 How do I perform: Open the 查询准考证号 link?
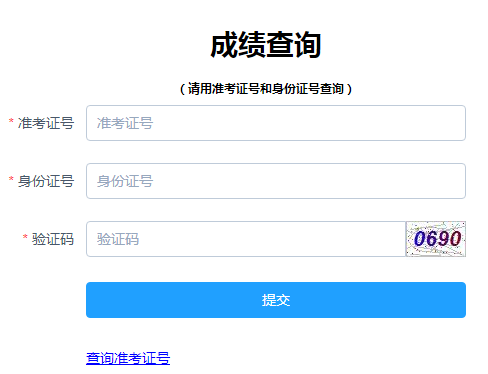[x=128, y=358]
